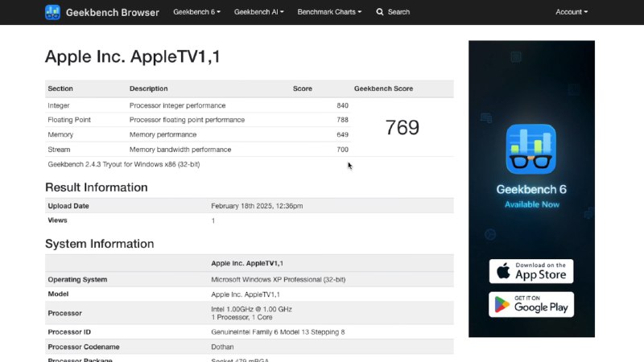Select the Geekbench Score value 769
This screenshot has width=644, height=362.
pos(402,127)
